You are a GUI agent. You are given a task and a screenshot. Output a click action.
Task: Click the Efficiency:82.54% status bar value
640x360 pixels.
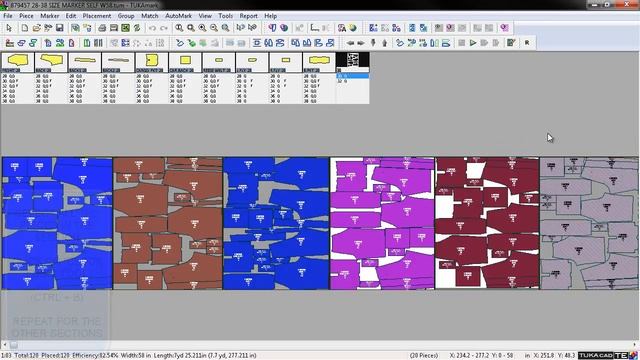pos(96,356)
